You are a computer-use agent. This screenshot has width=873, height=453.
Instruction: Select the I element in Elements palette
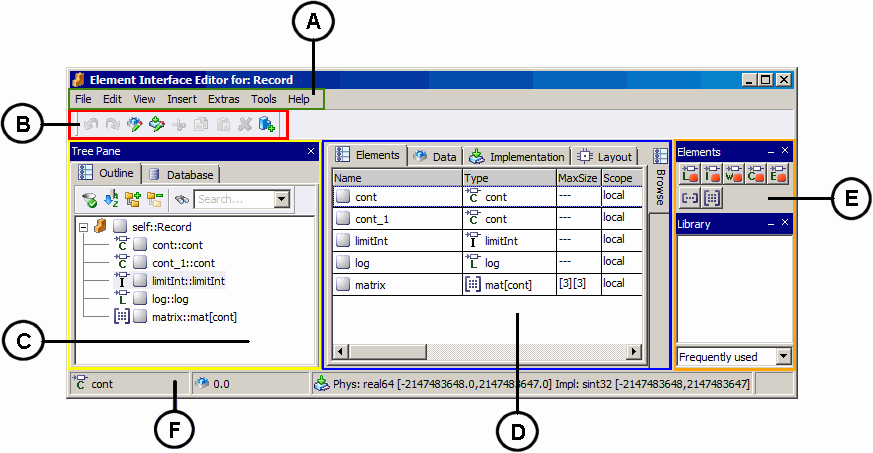(712, 174)
